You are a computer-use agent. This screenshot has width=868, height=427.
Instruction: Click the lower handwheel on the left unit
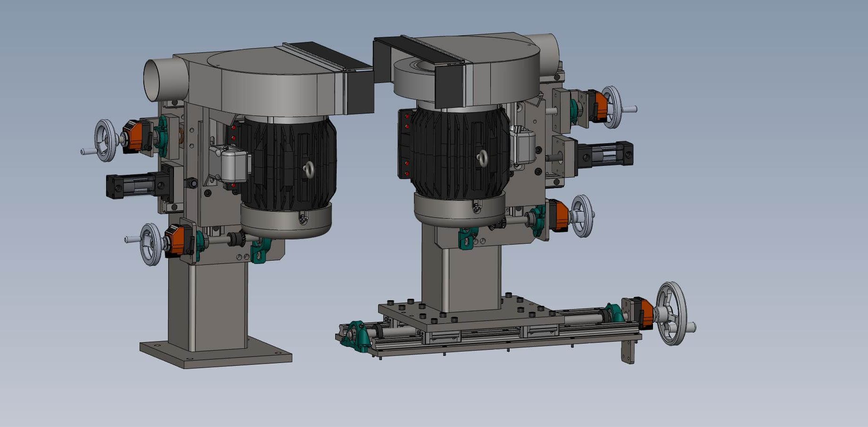point(150,244)
